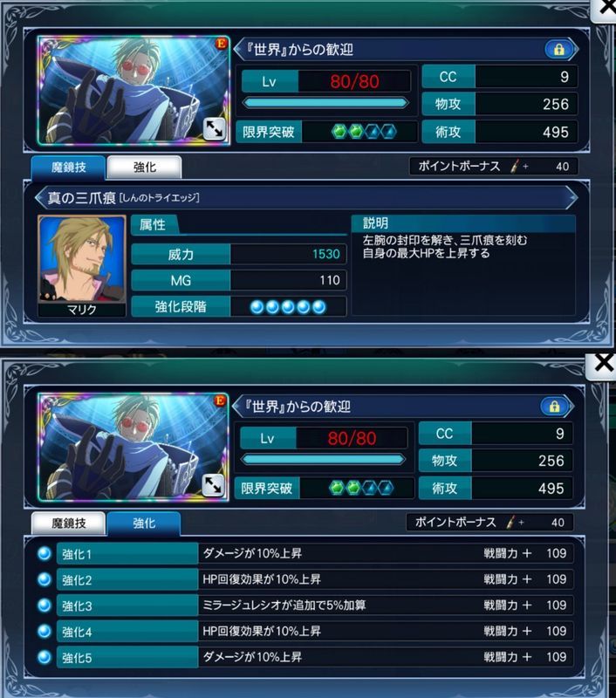Screen dimensions: 616x698
Task: Close the bottom panel with the X button
Action: 604,363
